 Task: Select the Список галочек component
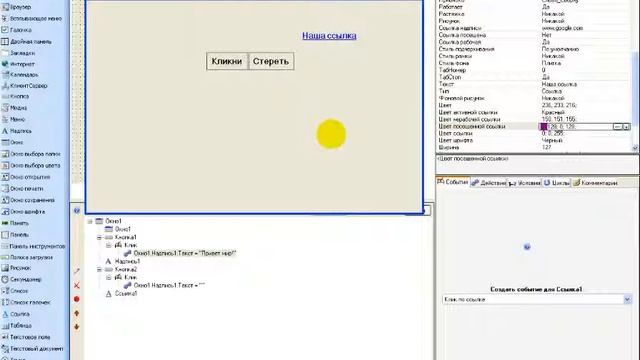point(26,302)
